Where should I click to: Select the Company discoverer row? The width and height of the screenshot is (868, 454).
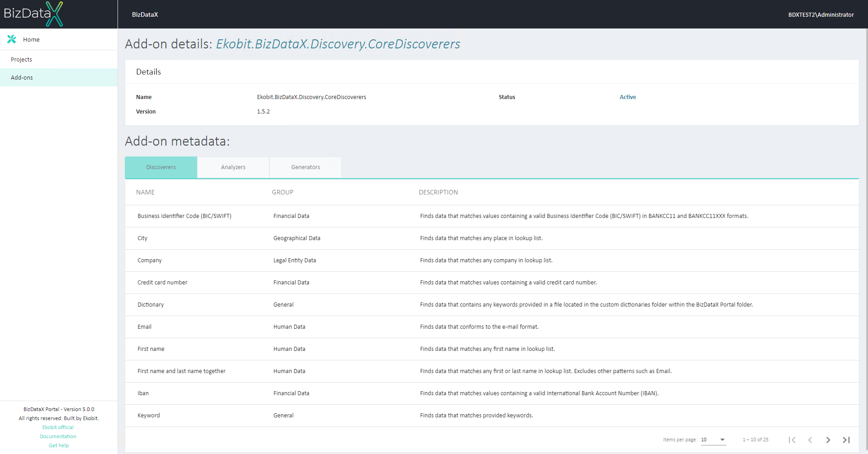(x=492, y=260)
